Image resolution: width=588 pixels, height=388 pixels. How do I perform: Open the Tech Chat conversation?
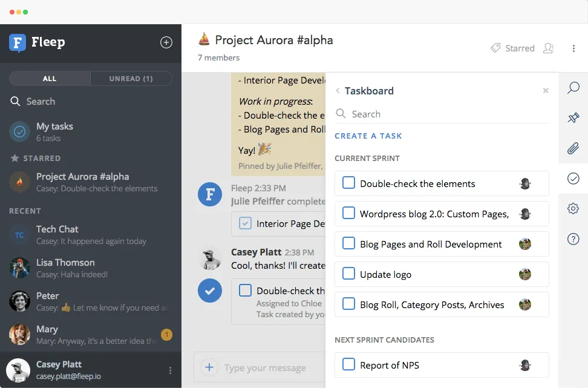click(x=91, y=235)
